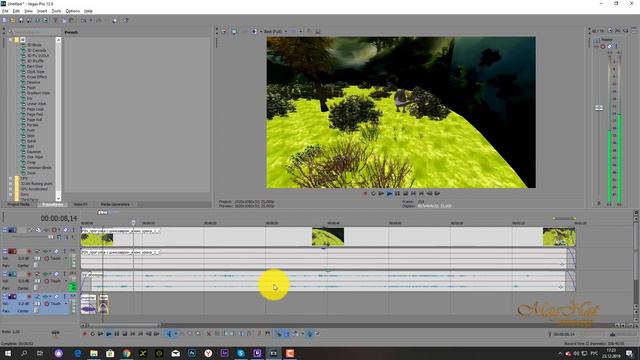Viewport: 640px width, 360px height.
Task: Click the Delete icon in the editing toolbar
Action: [x=209, y=334]
